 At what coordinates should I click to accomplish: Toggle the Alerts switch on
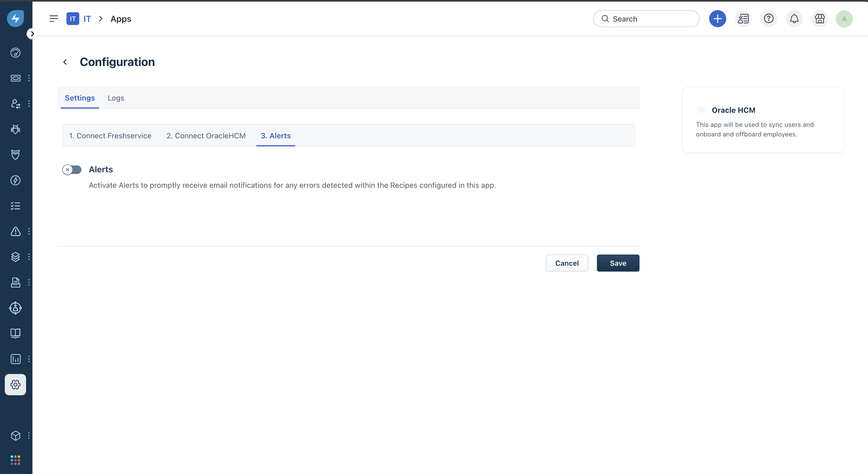72,169
